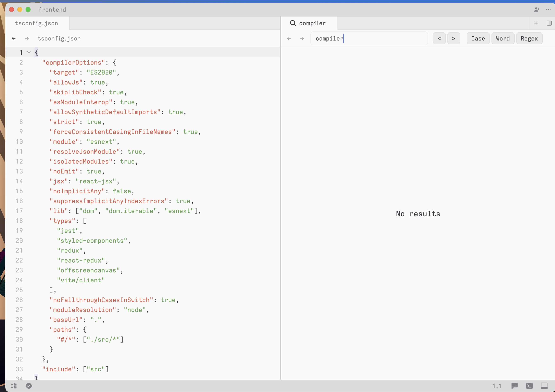Open the diagnostics summary in the status bar

pos(29,386)
